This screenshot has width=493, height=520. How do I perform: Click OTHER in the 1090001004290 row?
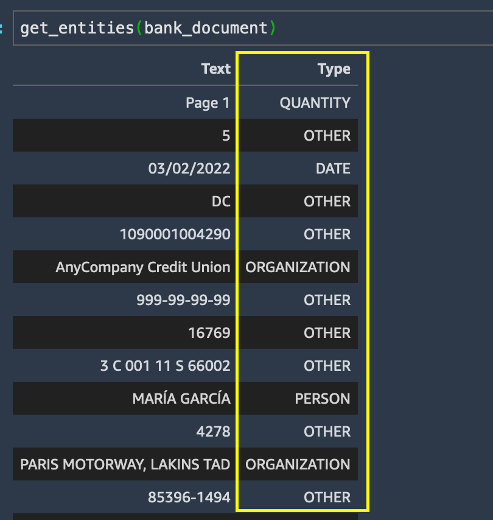[327, 234]
